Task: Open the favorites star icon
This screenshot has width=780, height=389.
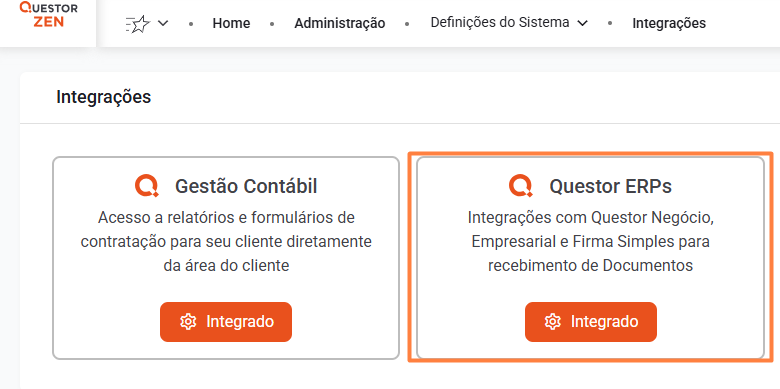Action: click(x=138, y=23)
